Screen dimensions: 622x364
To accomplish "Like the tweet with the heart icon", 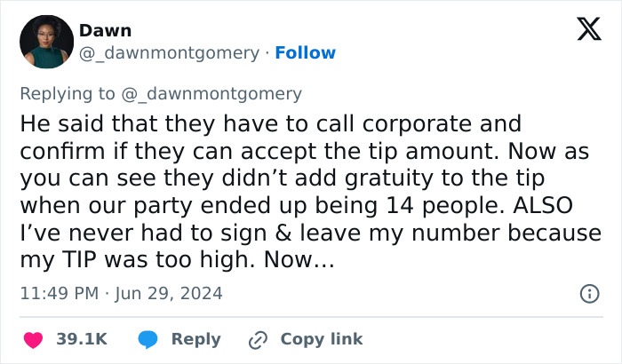I will [x=32, y=339].
